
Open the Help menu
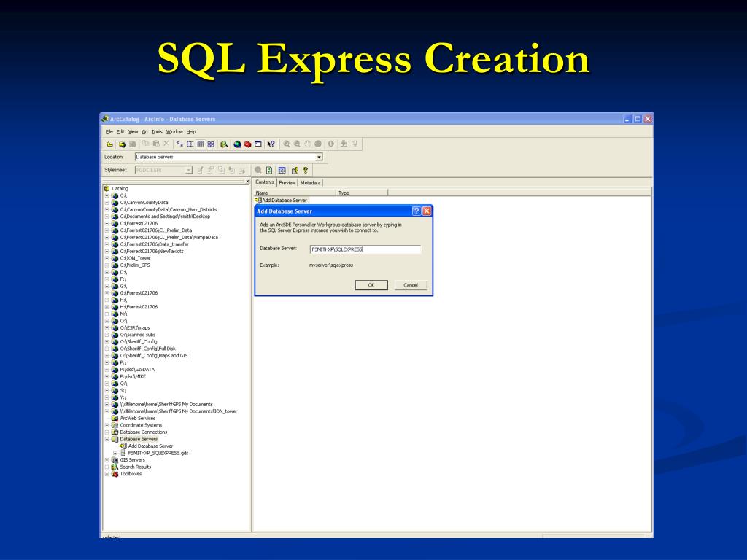pos(191,132)
